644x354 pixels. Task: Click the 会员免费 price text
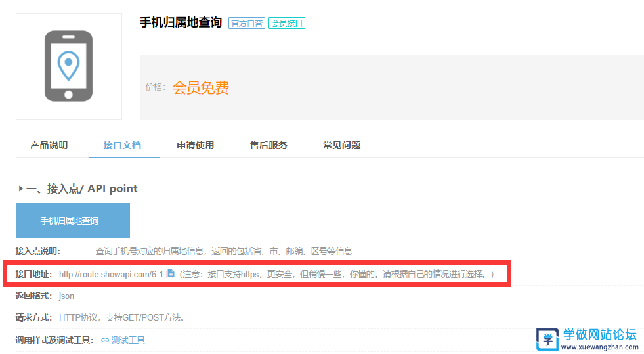200,87
